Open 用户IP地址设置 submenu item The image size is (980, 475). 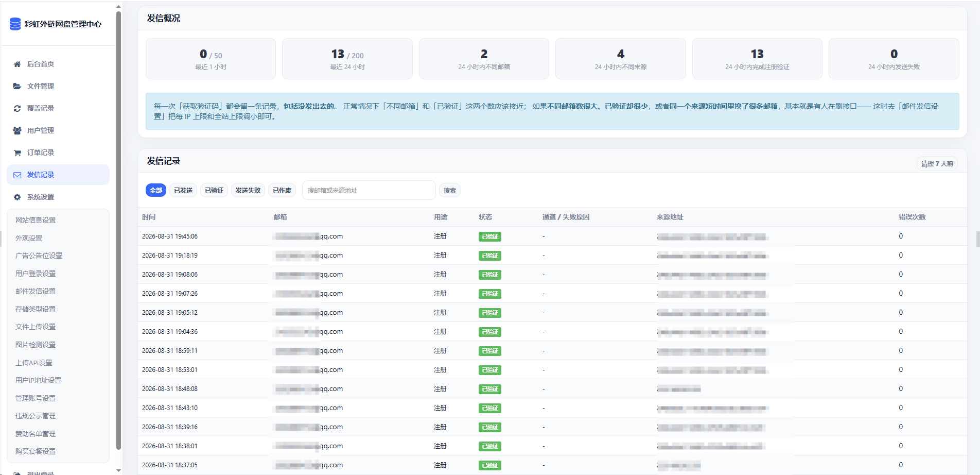click(38, 380)
